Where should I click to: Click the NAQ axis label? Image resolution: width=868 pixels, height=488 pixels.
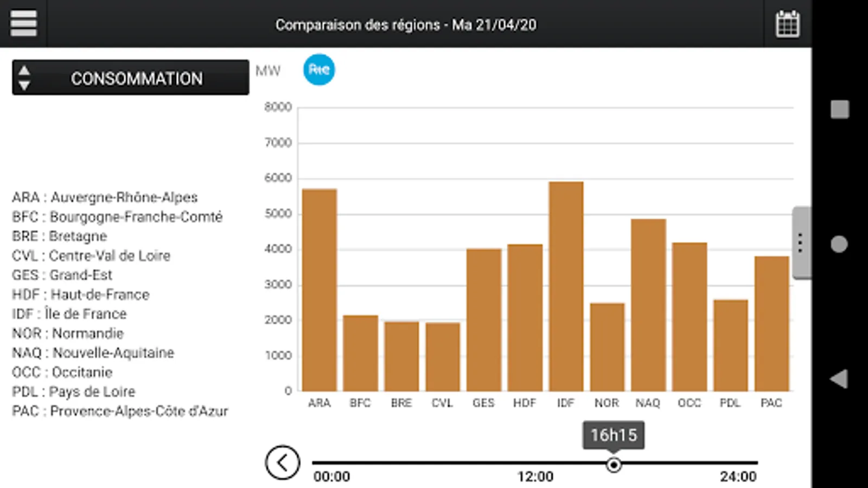coord(648,403)
